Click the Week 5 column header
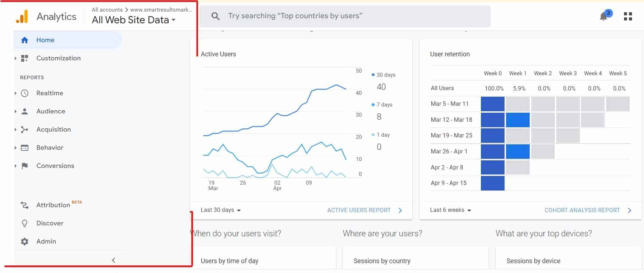This screenshot has width=644, height=273. click(618, 73)
